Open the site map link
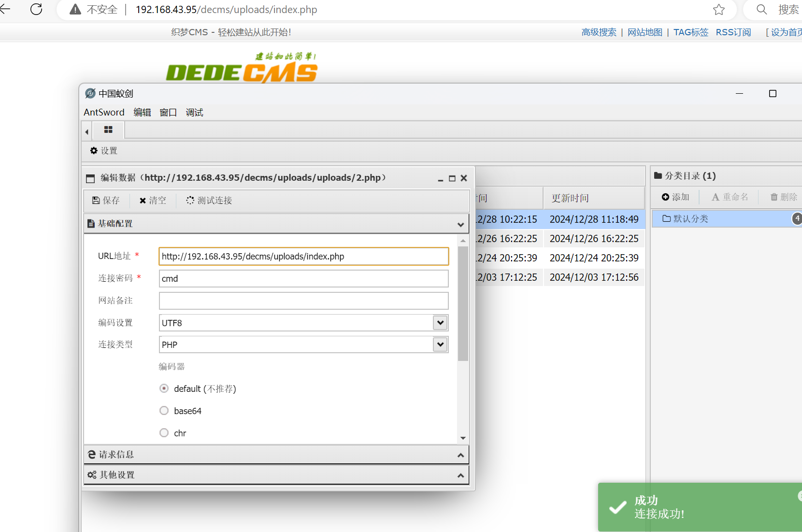The height and width of the screenshot is (532, 802). coord(644,32)
